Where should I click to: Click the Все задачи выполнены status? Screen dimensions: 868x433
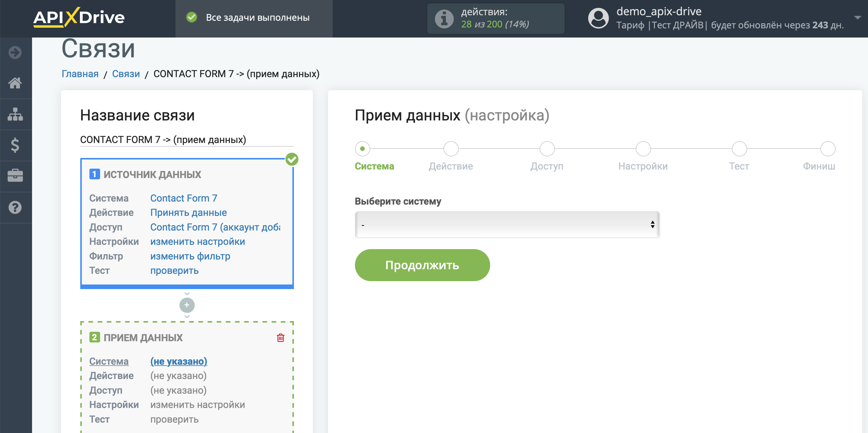coord(258,17)
